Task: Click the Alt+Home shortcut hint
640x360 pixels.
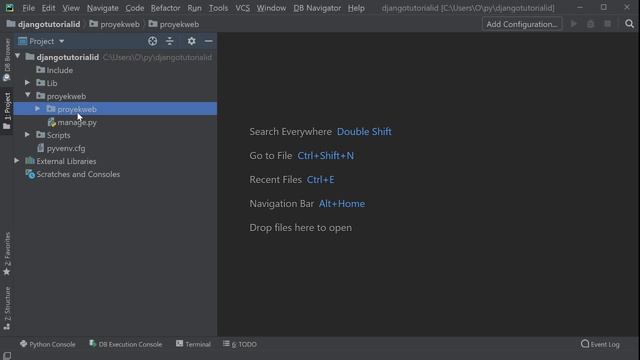Action: [342, 204]
